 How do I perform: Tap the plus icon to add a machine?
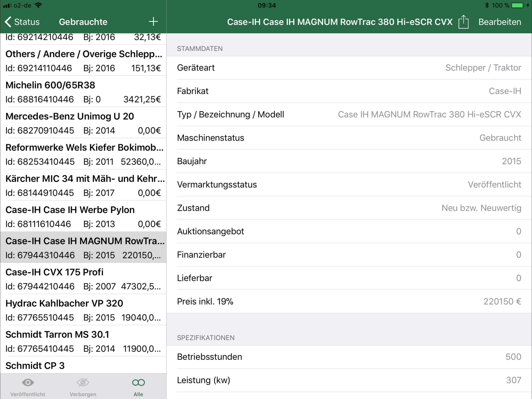(153, 22)
